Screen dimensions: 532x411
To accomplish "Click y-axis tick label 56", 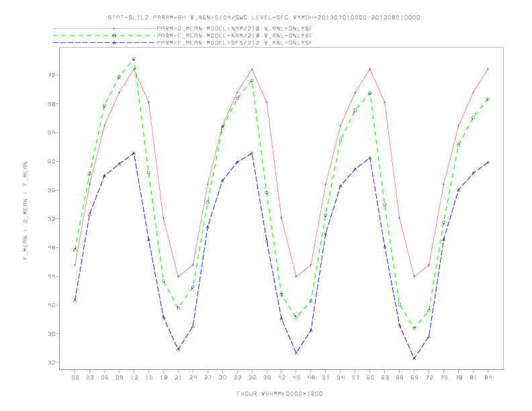I will point(52,190).
